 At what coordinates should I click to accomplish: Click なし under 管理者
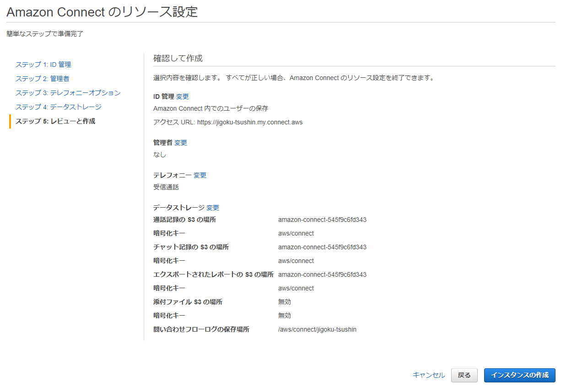point(160,155)
